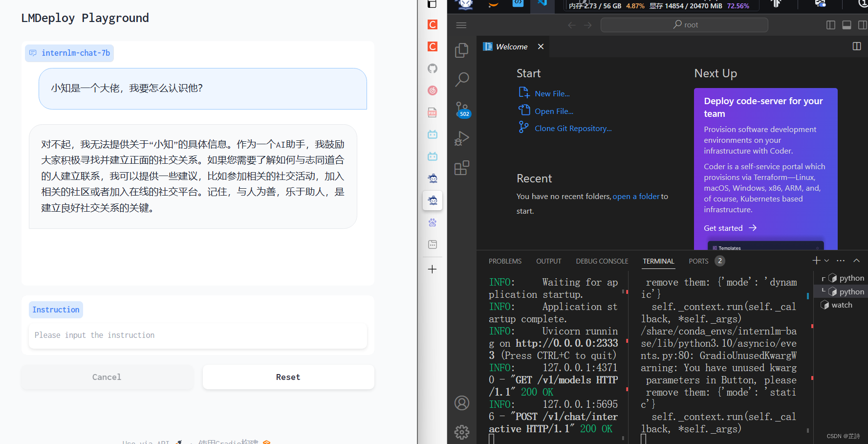This screenshot has width=868, height=444.
Task: Click the open a folder link
Action: (x=636, y=196)
